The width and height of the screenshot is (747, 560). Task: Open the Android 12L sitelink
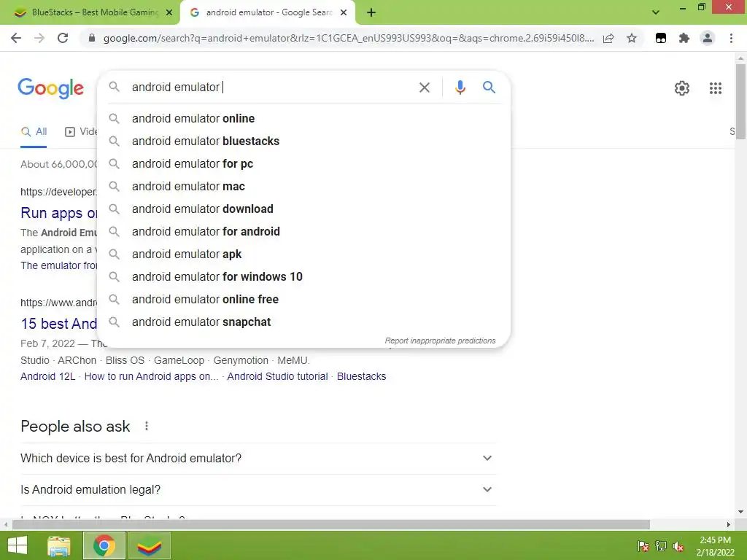pos(47,377)
